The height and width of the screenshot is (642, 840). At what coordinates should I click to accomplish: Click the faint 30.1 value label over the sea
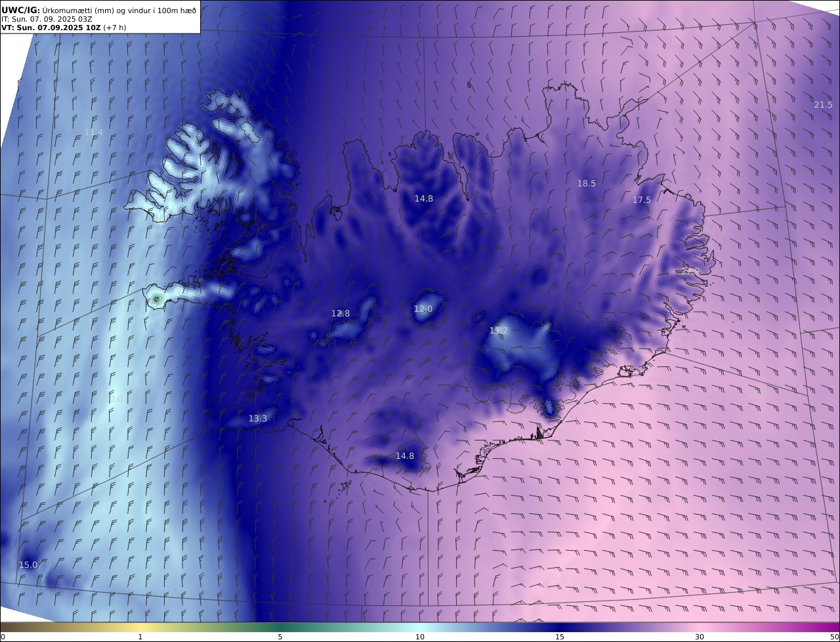[x=555, y=577]
